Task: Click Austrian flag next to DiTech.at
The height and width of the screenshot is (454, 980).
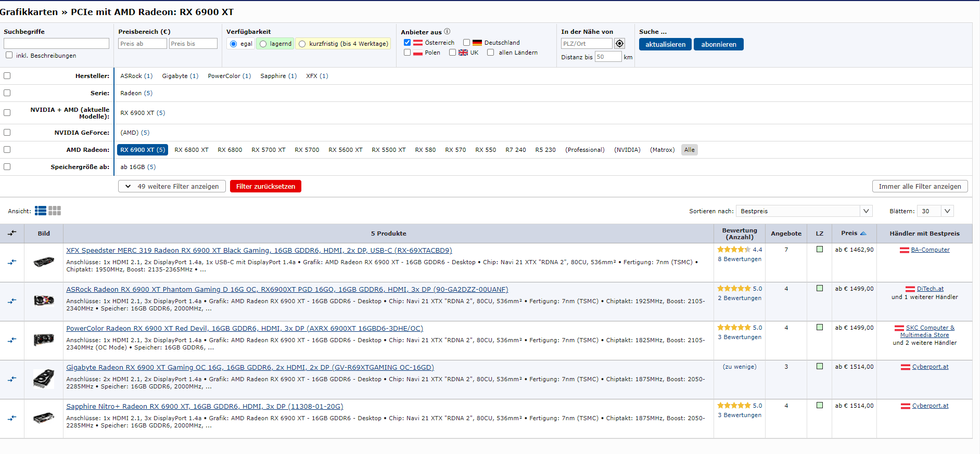Action: (910, 289)
